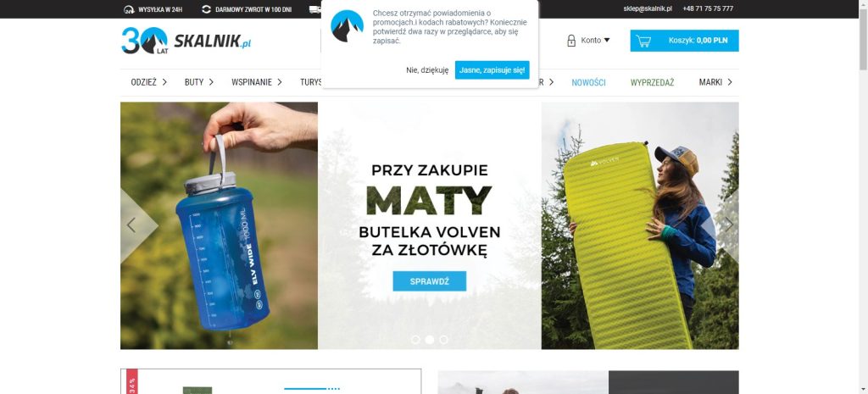Viewport: 868px width, 394px height.
Task: Expand the MARKI menu chevron
Action: [x=730, y=82]
